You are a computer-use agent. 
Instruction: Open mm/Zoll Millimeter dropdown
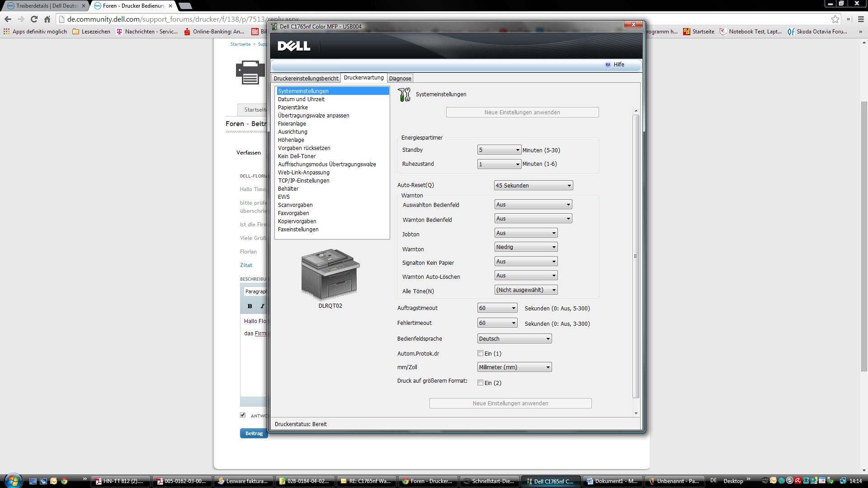514,367
